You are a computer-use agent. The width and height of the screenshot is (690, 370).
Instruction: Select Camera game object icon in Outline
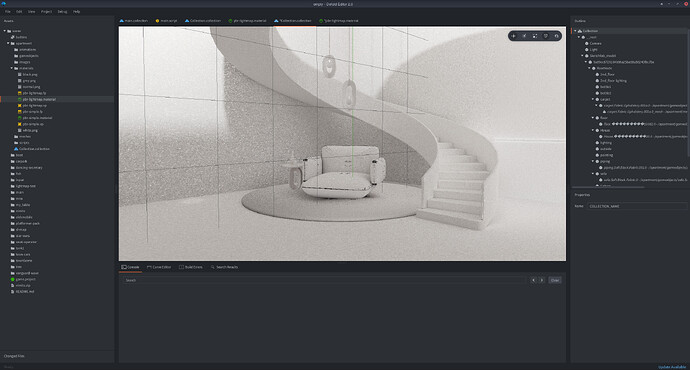(x=587, y=44)
